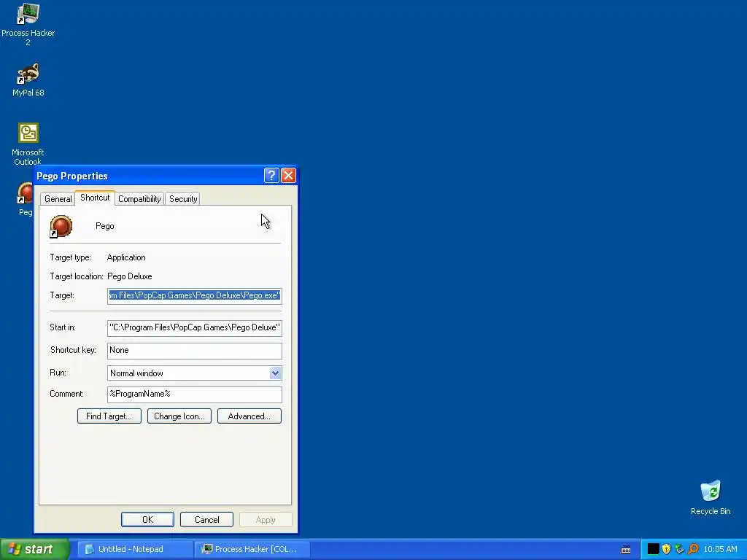
Task: Click the orange magnifier tray icon
Action: tap(693, 549)
